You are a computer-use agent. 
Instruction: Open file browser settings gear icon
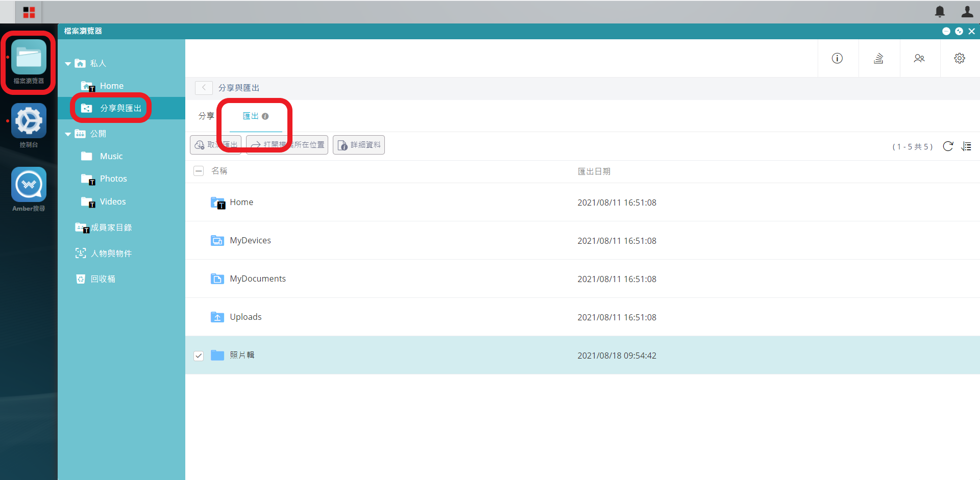click(960, 58)
